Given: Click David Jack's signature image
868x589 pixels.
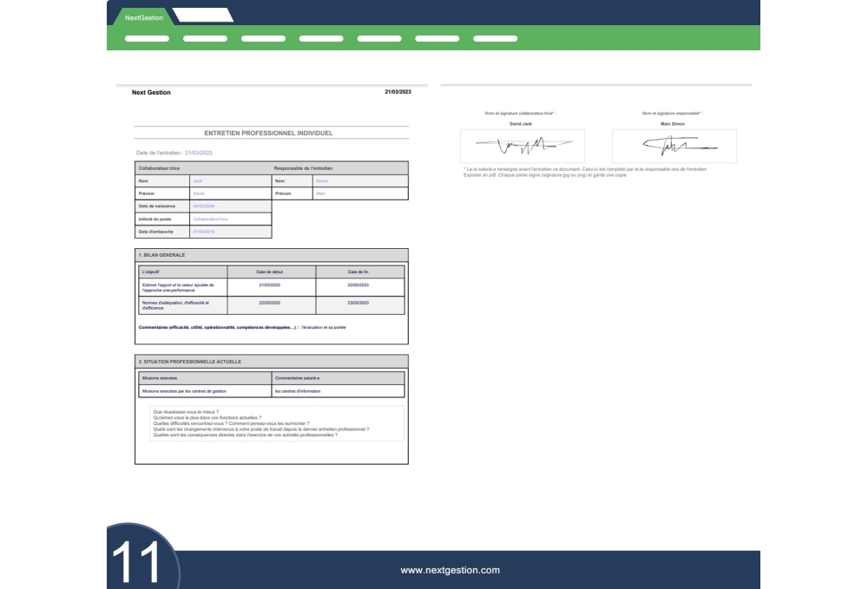Looking at the screenshot, I should coord(522,145).
